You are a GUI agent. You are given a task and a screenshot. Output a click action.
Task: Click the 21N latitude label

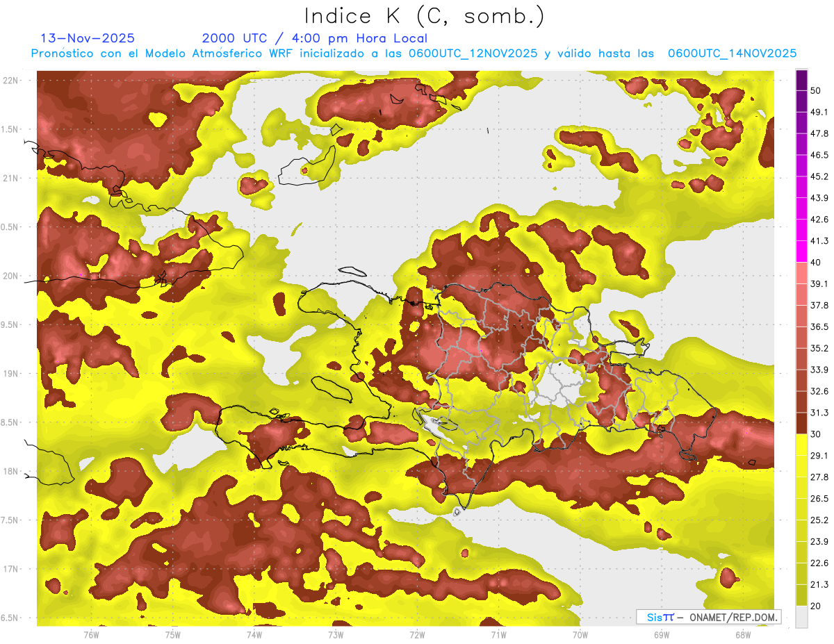11,178
